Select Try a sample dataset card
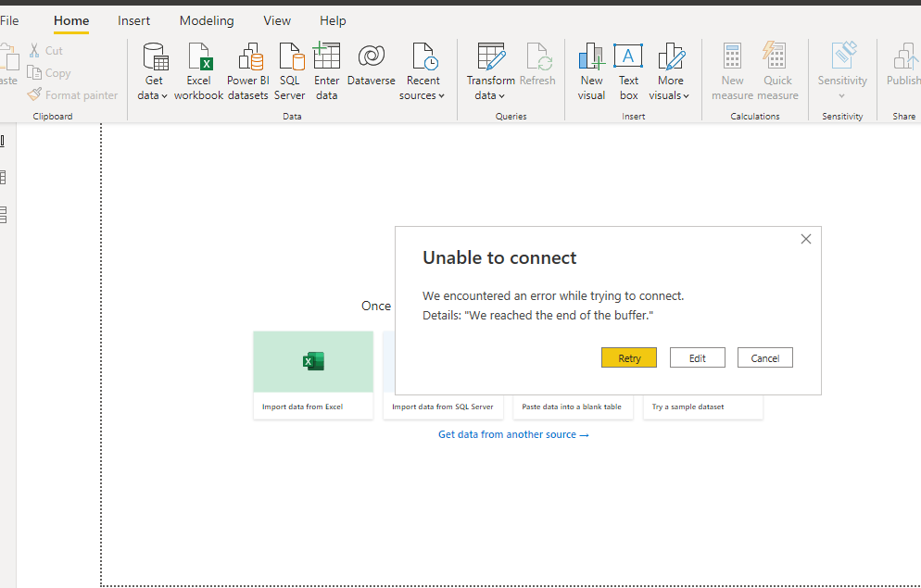This screenshot has width=921, height=588. 703,407
